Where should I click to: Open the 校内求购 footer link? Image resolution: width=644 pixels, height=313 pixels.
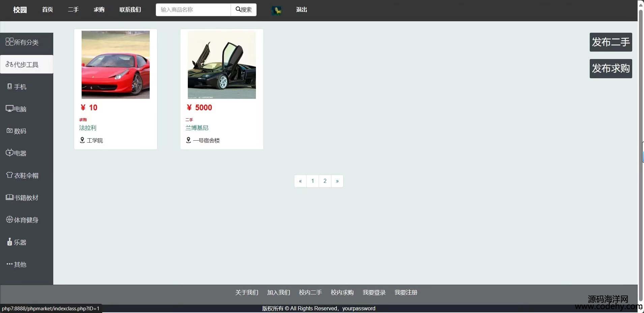pos(342,292)
